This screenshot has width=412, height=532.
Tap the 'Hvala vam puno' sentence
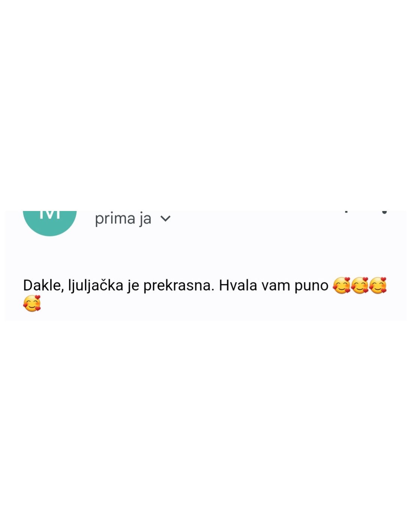tap(273, 285)
